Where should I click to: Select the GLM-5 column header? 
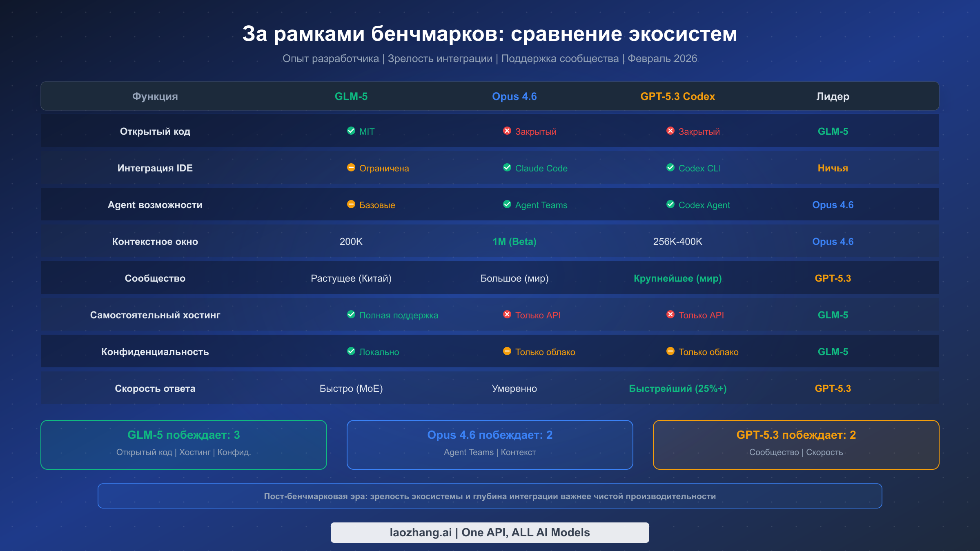point(351,96)
